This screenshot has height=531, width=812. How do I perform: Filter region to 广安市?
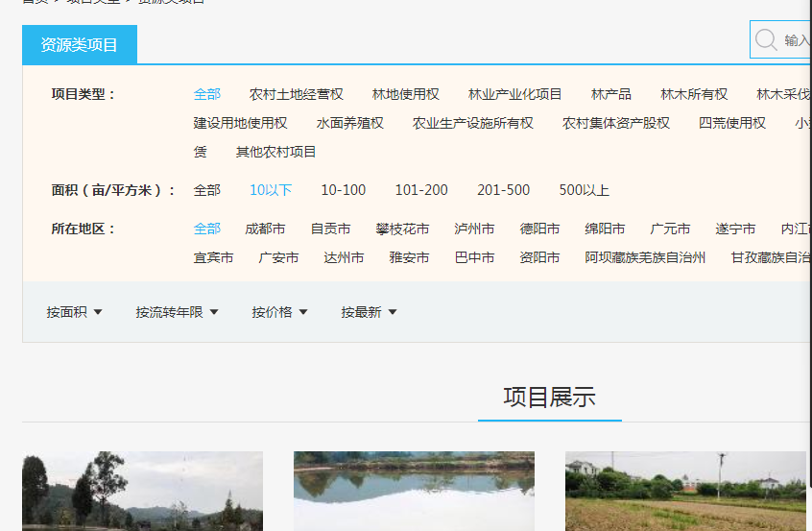click(x=278, y=257)
